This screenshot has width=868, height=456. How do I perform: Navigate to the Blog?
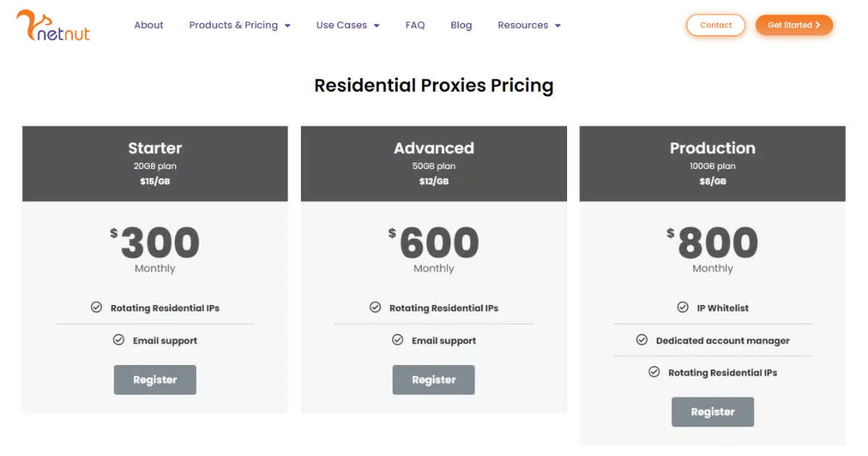461,25
